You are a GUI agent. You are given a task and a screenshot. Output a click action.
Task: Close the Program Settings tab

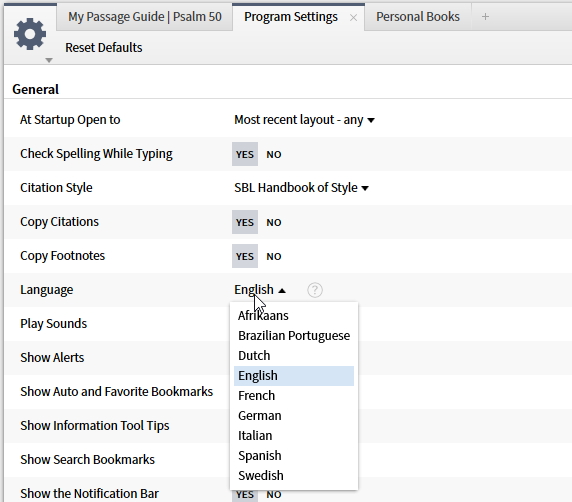tap(353, 18)
